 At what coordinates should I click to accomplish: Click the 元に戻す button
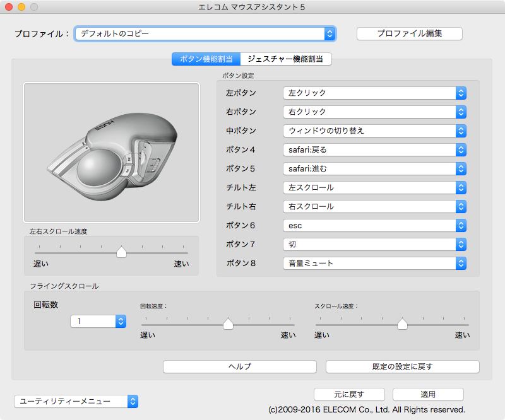point(349,394)
